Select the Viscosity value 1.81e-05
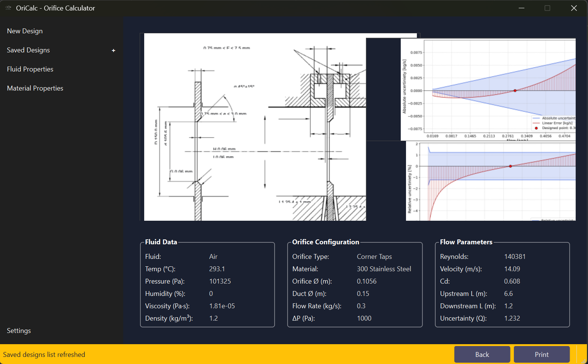 pos(222,306)
